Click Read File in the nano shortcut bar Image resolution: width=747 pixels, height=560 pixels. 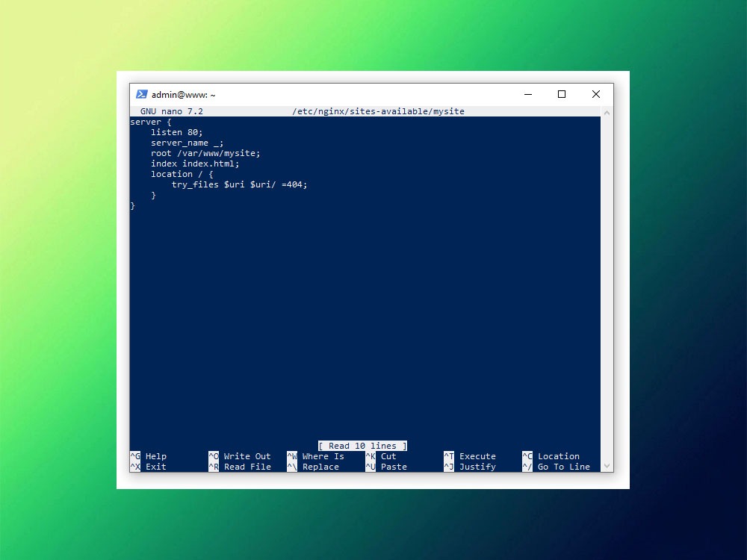coord(247,467)
